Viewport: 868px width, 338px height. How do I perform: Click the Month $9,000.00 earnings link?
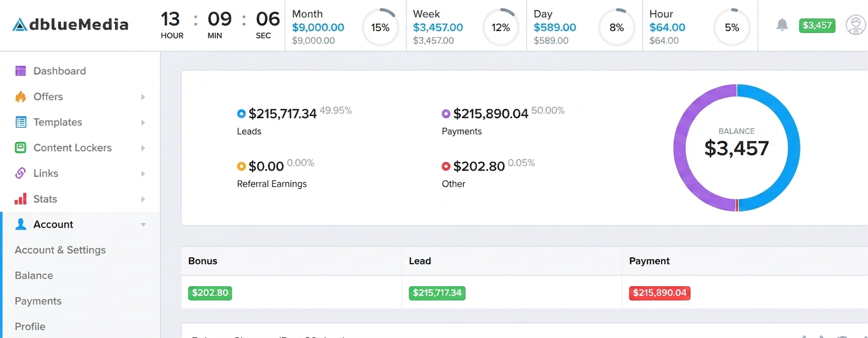coord(318,27)
